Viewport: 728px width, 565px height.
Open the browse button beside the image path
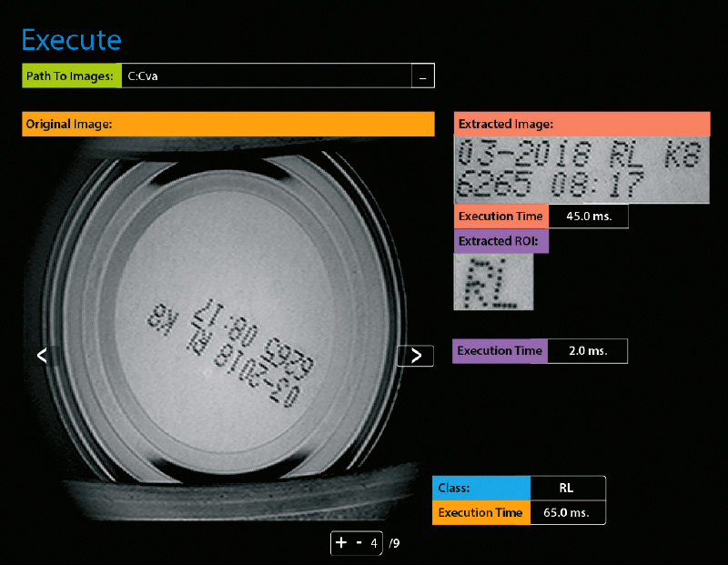pos(422,76)
